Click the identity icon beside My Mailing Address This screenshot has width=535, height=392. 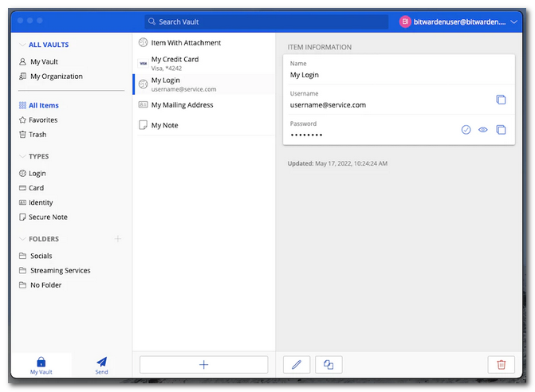143,104
